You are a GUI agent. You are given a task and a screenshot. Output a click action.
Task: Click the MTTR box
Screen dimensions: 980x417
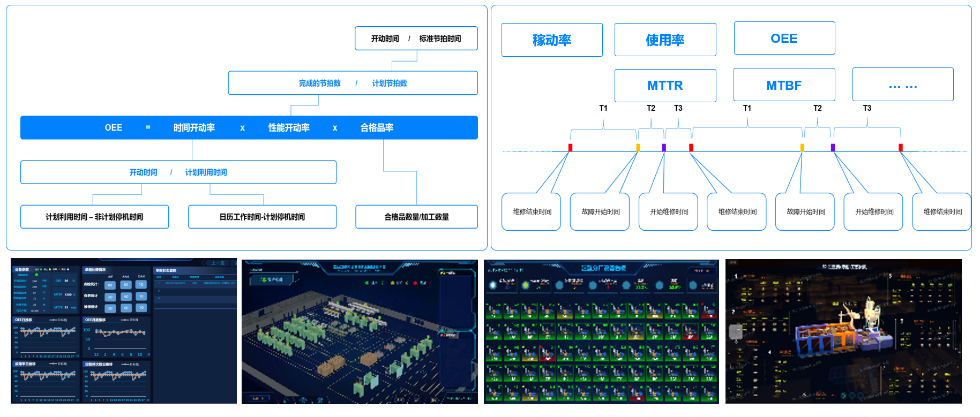(665, 86)
